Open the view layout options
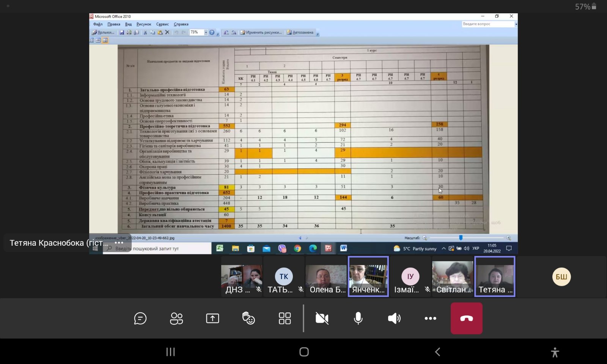607x364 pixels. point(285,318)
